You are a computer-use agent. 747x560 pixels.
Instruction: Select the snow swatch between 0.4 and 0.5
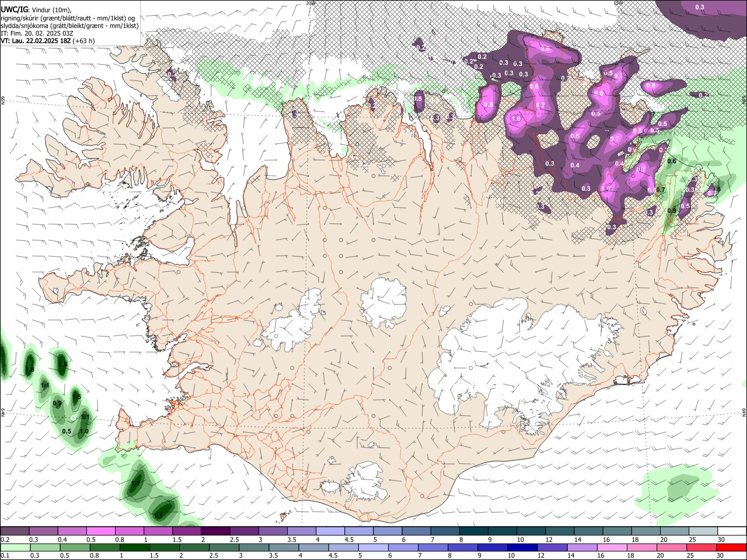[72, 531]
